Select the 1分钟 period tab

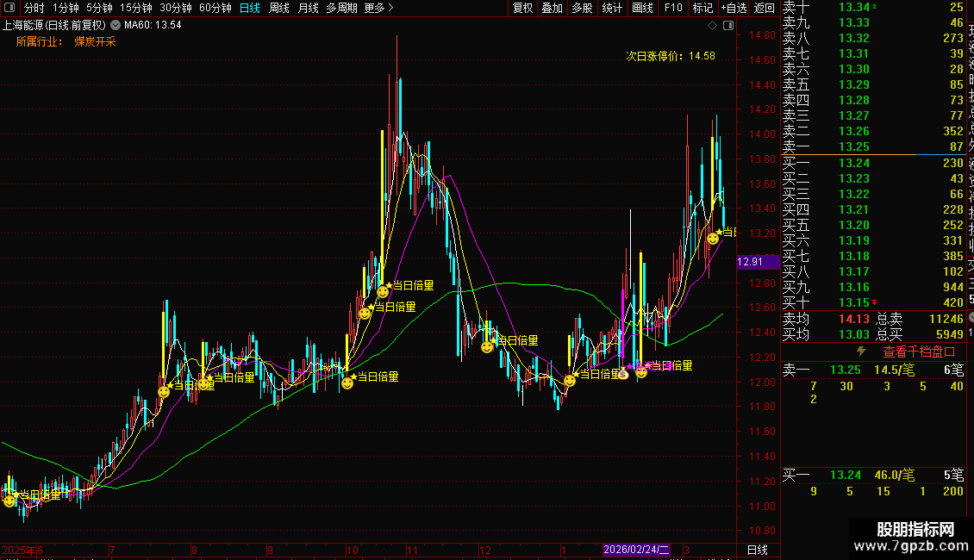pyautogui.click(x=66, y=8)
